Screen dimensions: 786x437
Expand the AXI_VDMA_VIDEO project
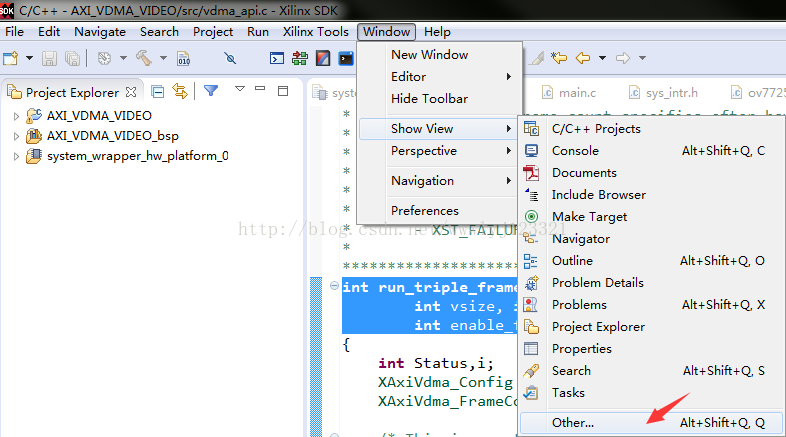coord(16,116)
